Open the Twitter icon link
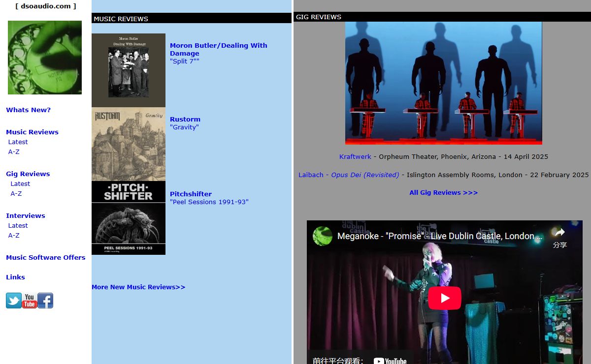 14,301
